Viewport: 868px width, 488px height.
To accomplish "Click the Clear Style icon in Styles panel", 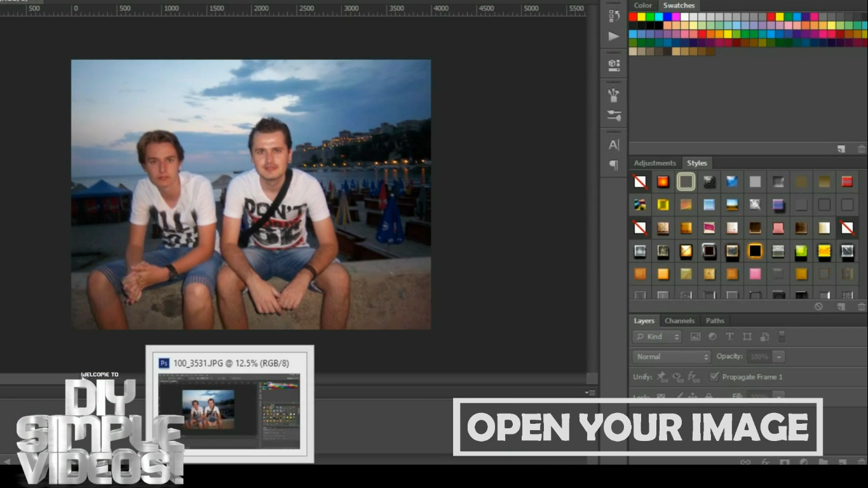I will coord(818,306).
